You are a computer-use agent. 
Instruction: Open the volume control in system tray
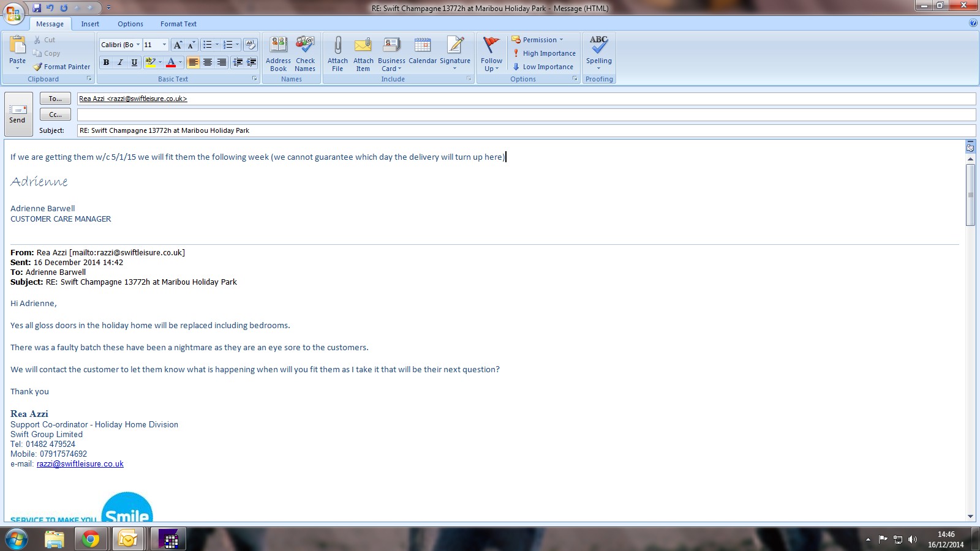tap(913, 539)
